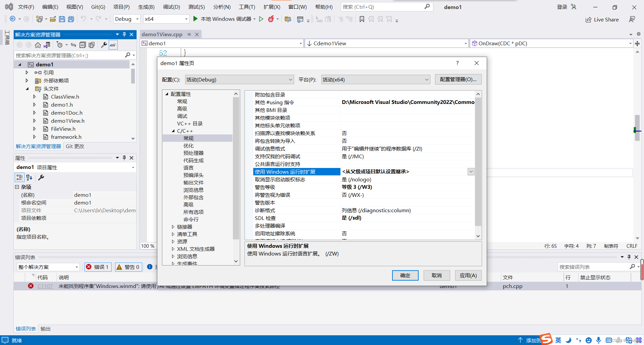Click the confirm button in dialog
This screenshot has height=345, width=644.
click(405, 275)
